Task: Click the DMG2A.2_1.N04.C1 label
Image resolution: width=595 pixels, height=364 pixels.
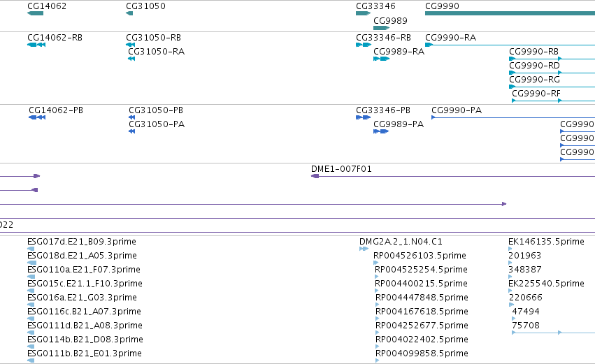Action: (401, 242)
